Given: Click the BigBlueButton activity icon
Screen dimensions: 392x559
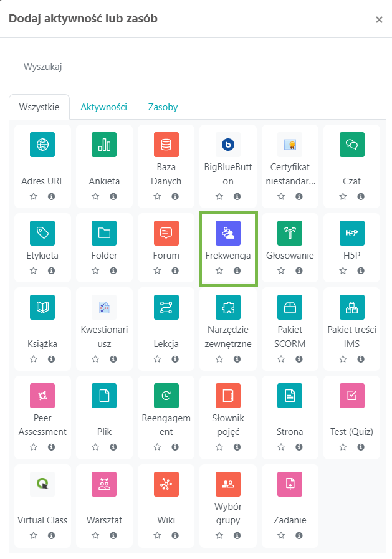Looking at the screenshot, I should 228,145.
